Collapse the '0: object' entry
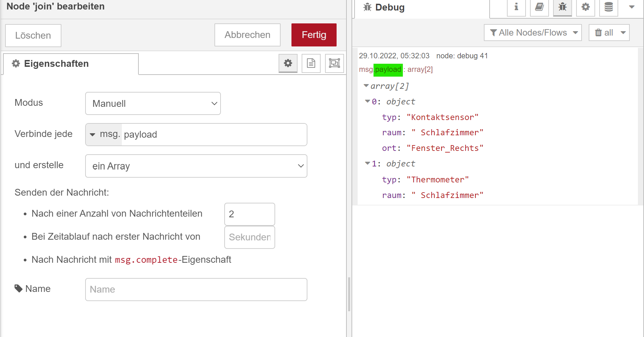Image resolution: width=644 pixels, height=337 pixels. 367,101
